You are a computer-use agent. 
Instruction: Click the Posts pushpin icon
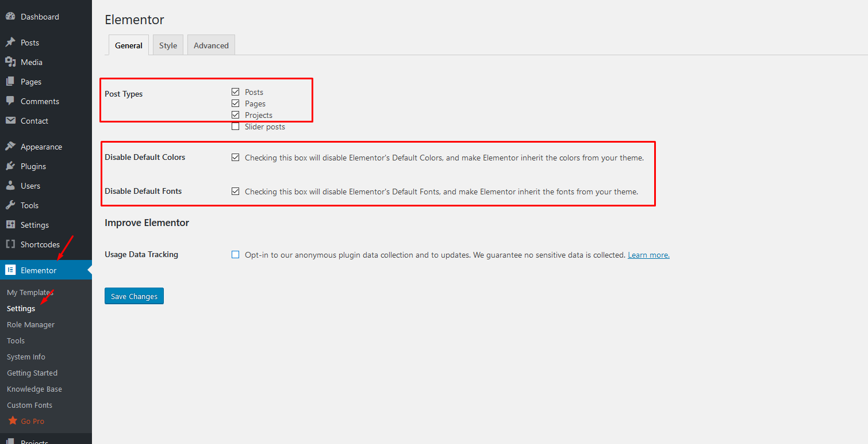point(10,43)
